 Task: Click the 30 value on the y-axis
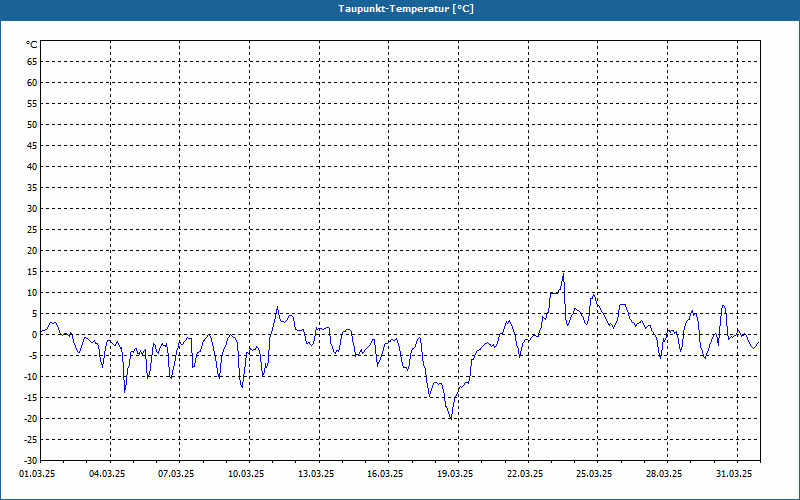pyautogui.click(x=32, y=209)
